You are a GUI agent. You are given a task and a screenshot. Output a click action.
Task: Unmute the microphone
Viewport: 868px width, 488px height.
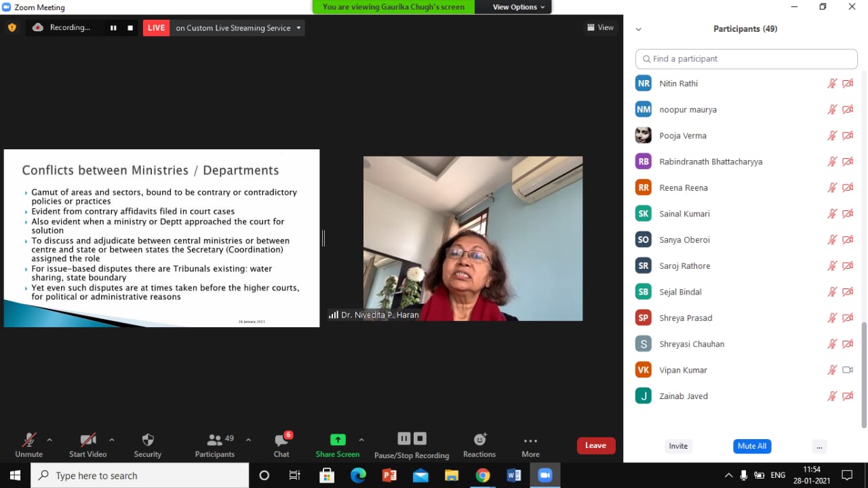(28, 445)
